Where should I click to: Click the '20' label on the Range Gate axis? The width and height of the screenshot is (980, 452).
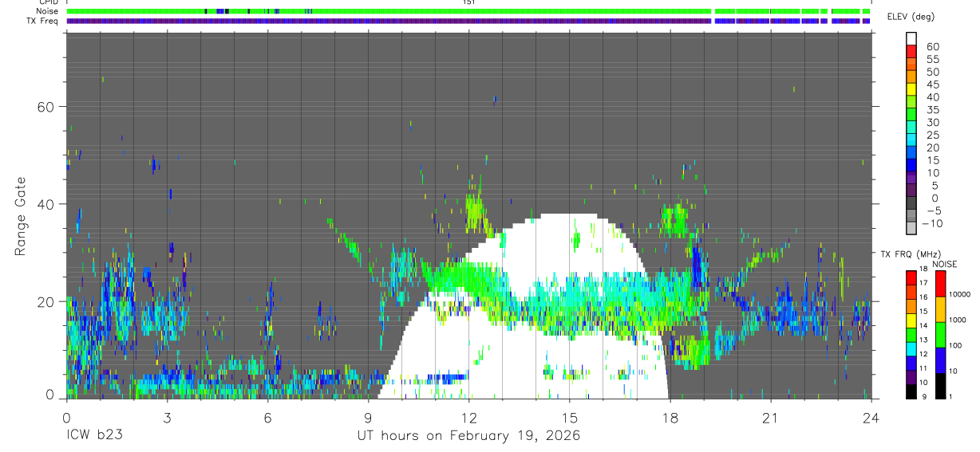pos(45,301)
